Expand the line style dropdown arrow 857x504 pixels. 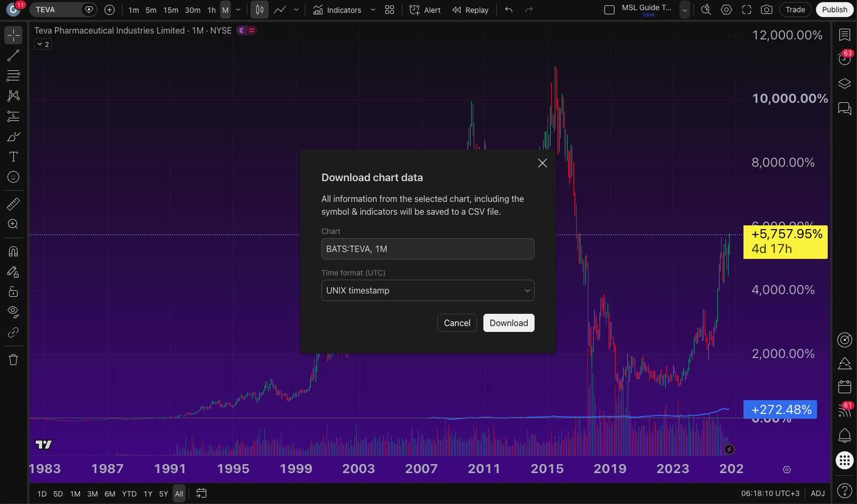(x=296, y=10)
